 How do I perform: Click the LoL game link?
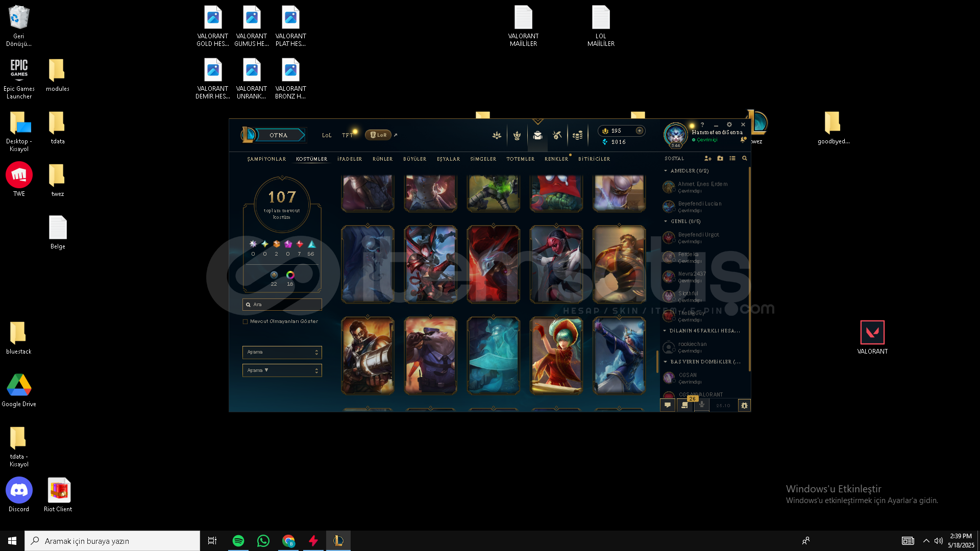(327, 135)
